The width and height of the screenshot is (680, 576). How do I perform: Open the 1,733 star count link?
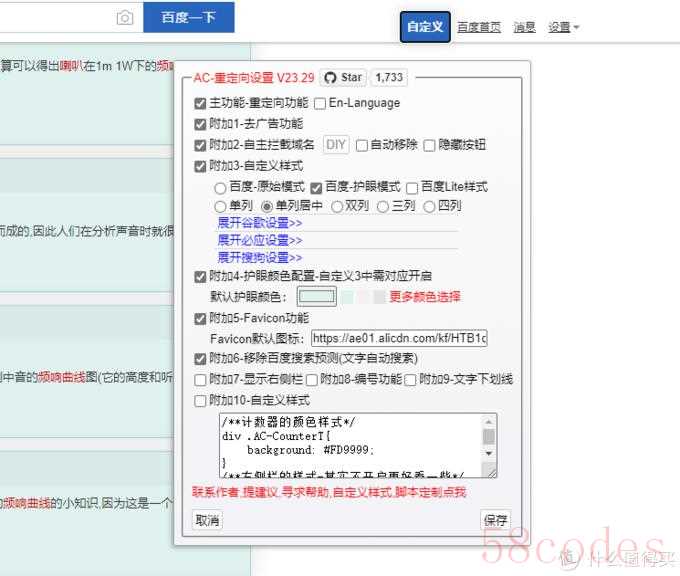click(389, 78)
